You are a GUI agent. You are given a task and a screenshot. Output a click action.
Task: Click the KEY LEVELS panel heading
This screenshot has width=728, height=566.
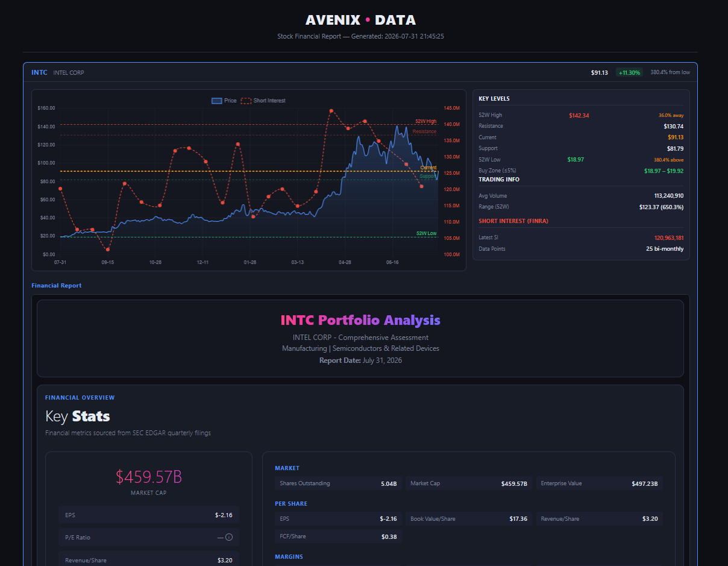coord(494,99)
